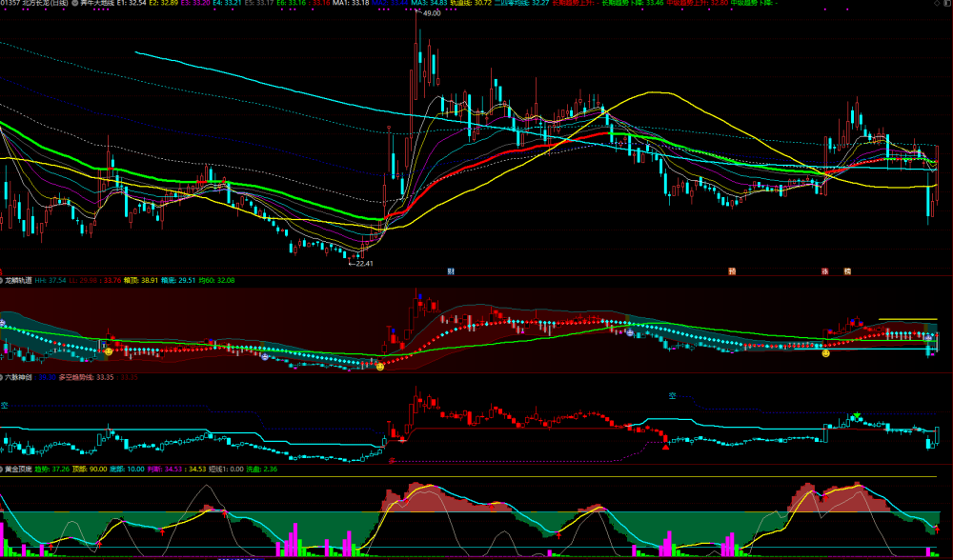Screen dimensions: 953x560
Task: Click the indicator name 奔牛大地线
Action: tap(97, 3)
